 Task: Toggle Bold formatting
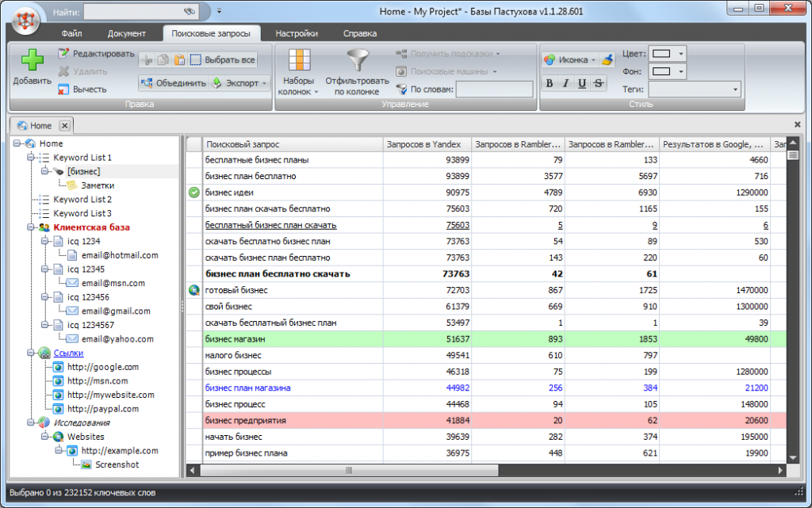(550, 83)
